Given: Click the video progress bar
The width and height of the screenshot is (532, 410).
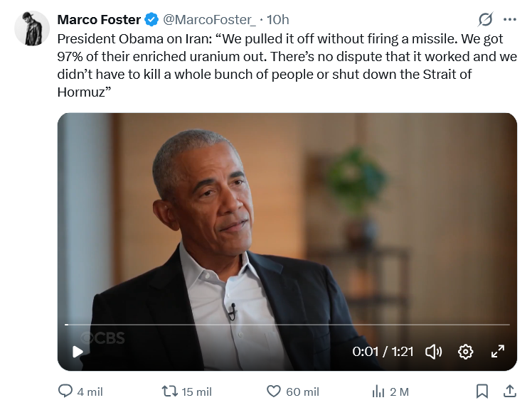Looking at the screenshot, I should (287, 325).
